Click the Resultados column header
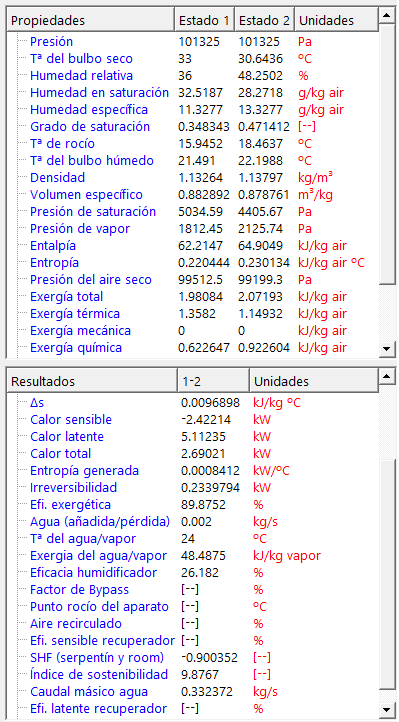This screenshot has width=399, height=722. point(92,381)
